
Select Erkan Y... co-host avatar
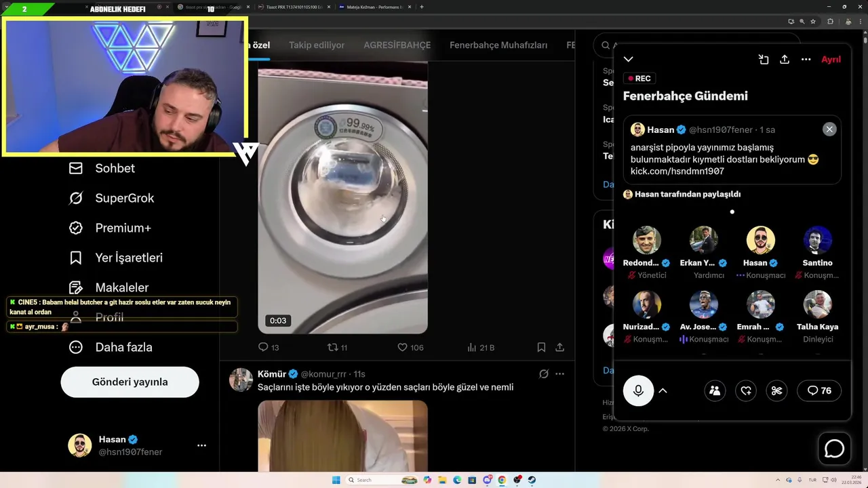pyautogui.click(x=704, y=240)
